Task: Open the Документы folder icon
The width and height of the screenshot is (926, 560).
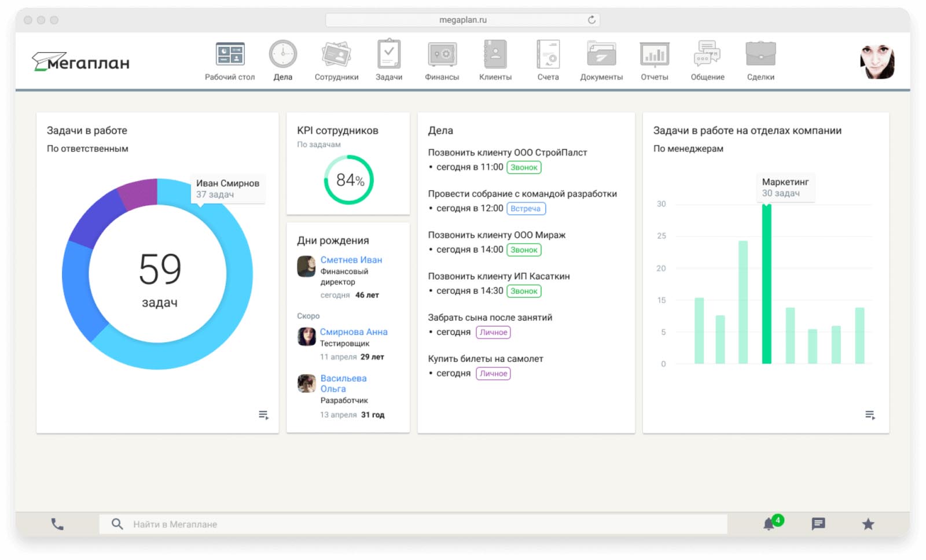Action: pyautogui.click(x=601, y=54)
